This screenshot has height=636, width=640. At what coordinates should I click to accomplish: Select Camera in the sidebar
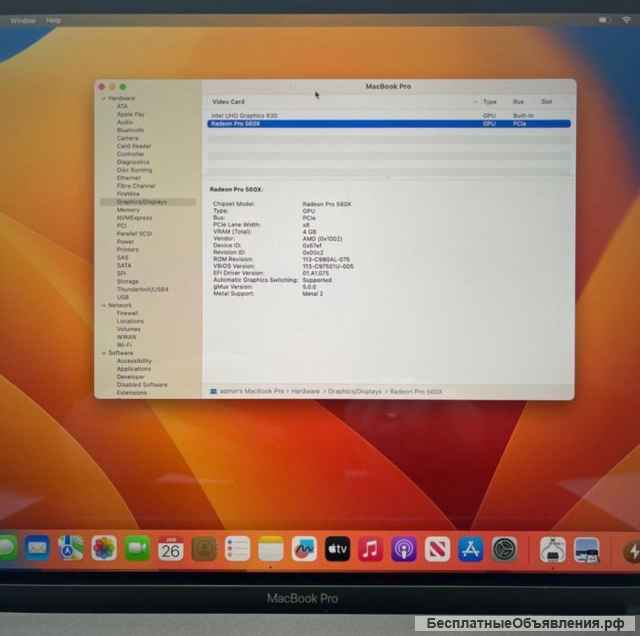coord(127,138)
